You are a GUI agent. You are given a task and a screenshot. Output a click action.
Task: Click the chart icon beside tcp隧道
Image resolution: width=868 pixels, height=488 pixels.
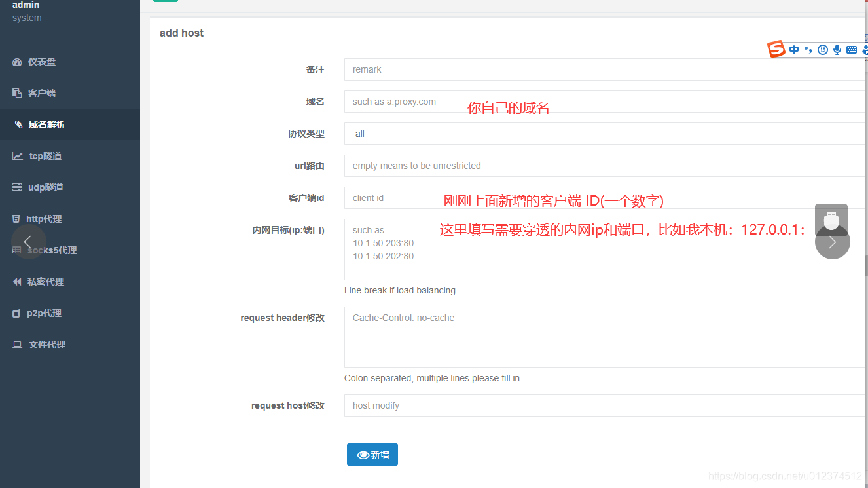[x=18, y=156]
